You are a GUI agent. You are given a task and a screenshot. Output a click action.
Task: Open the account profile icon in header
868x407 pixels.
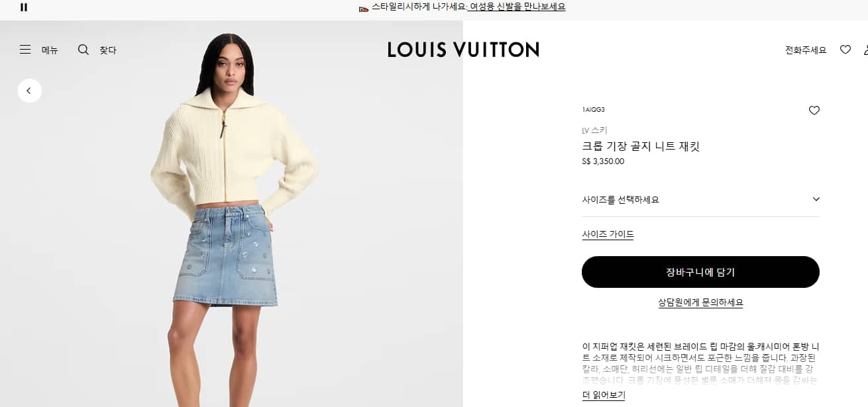(865, 50)
